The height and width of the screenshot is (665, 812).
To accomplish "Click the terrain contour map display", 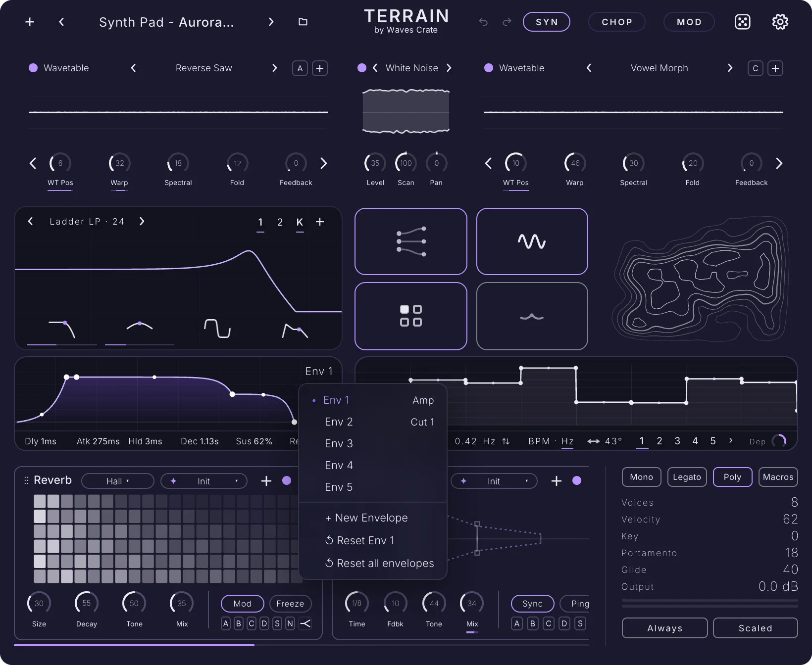I will coord(701,279).
